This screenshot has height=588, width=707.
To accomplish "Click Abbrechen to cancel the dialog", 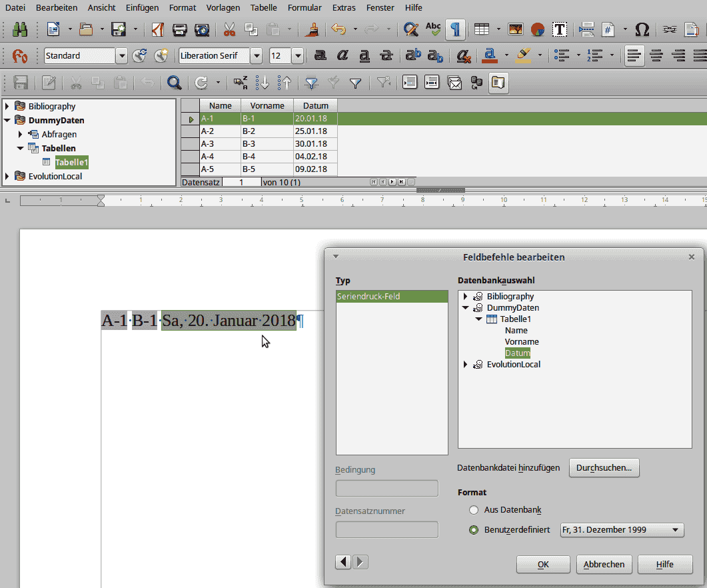I will (x=604, y=565).
